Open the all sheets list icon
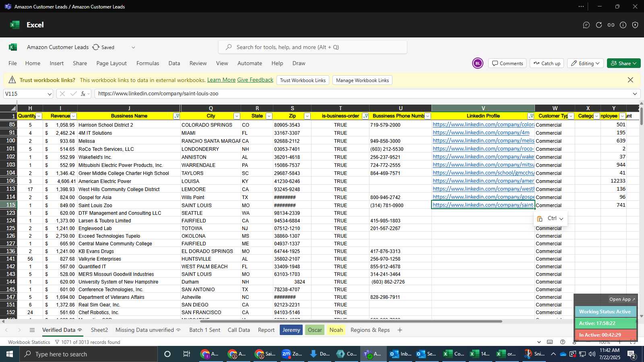 32,330
